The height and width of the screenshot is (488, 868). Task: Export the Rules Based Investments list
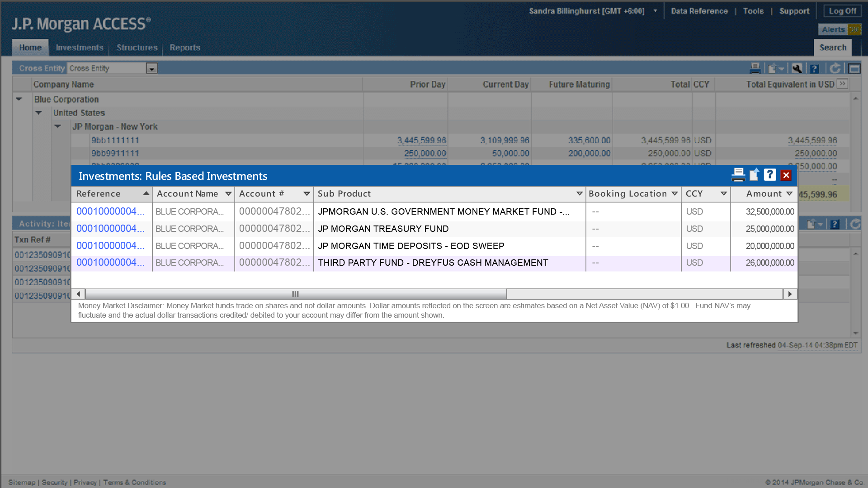click(x=754, y=175)
